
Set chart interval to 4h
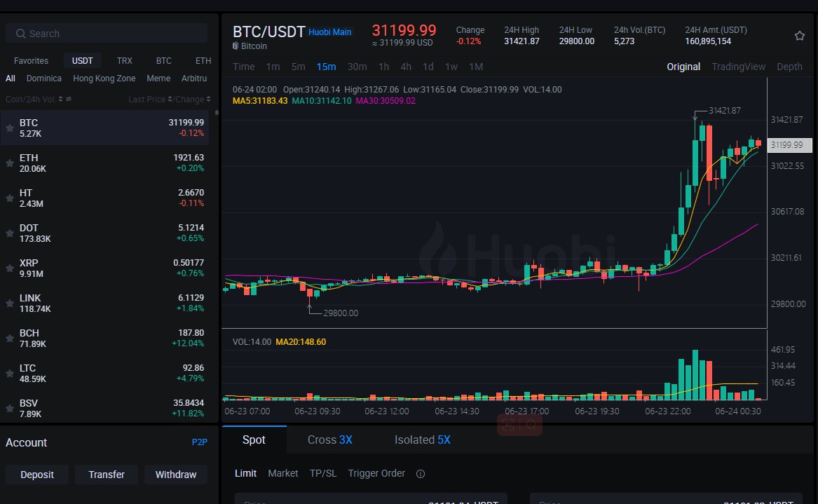pyautogui.click(x=406, y=67)
